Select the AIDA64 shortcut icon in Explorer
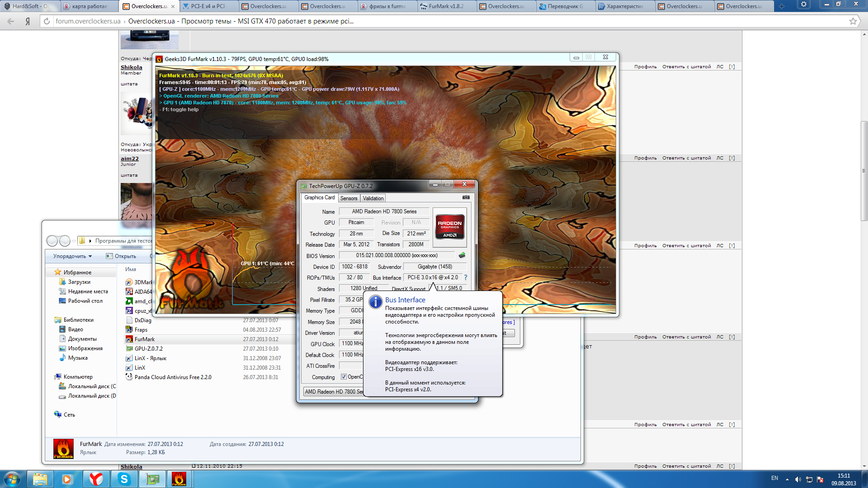The width and height of the screenshot is (868, 488). pos(129,292)
